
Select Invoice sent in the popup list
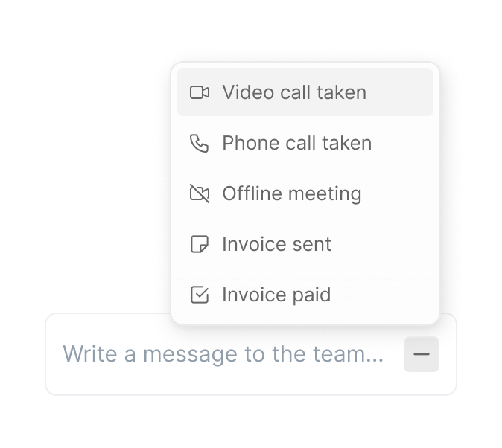(x=305, y=244)
